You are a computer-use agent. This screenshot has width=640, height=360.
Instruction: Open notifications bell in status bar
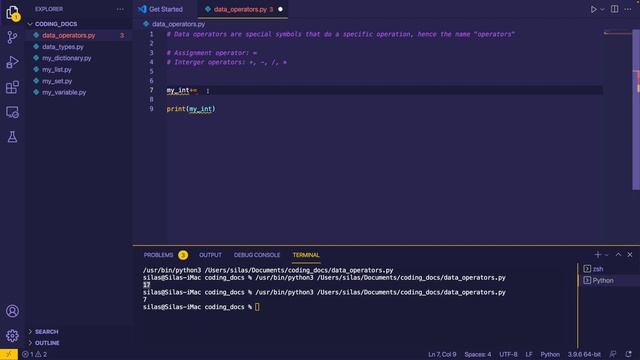pos(628,354)
